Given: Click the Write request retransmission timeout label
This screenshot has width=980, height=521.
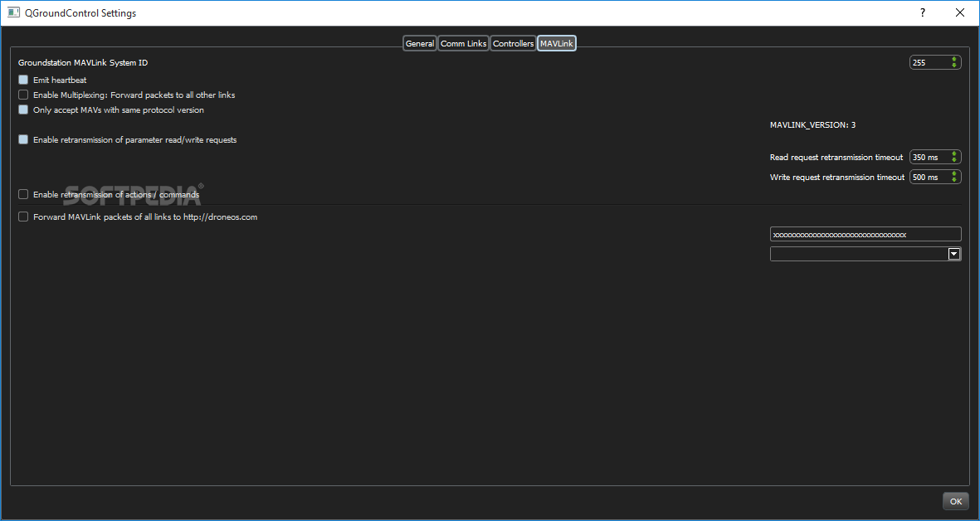Looking at the screenshot, I should click(837, 178).
